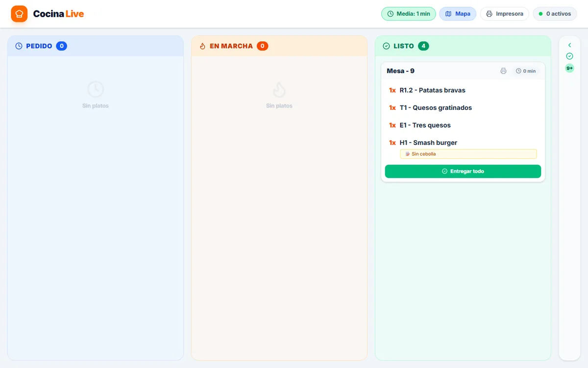588x368 pixels.
Task: Open the Mapa view
Action: pos(458,14)
